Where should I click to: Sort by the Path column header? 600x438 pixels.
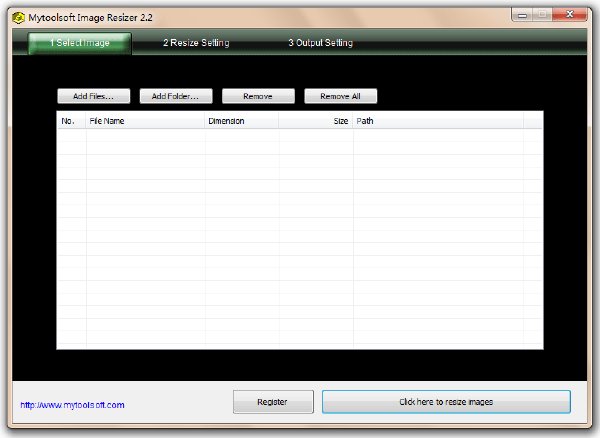click(438, 121)
